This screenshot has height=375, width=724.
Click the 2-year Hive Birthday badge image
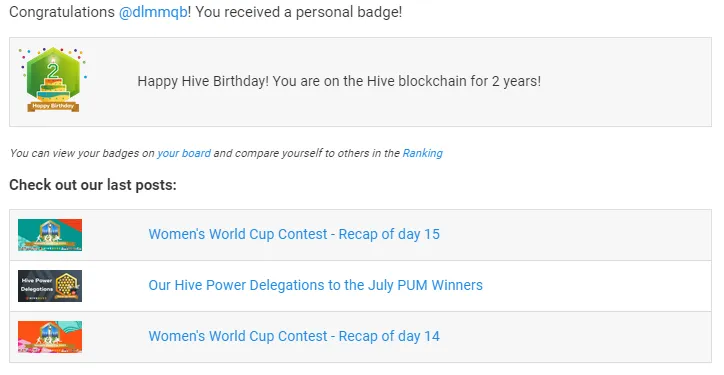pos(53,79)
